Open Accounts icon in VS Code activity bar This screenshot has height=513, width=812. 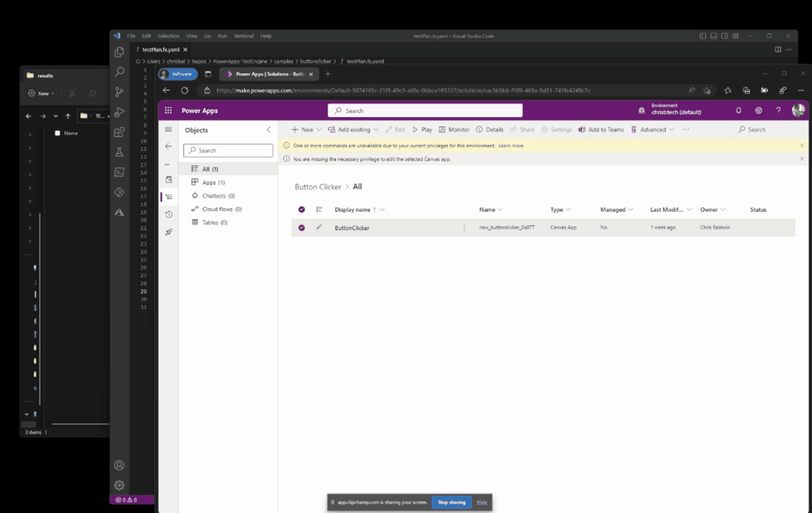tap(119, 465)
